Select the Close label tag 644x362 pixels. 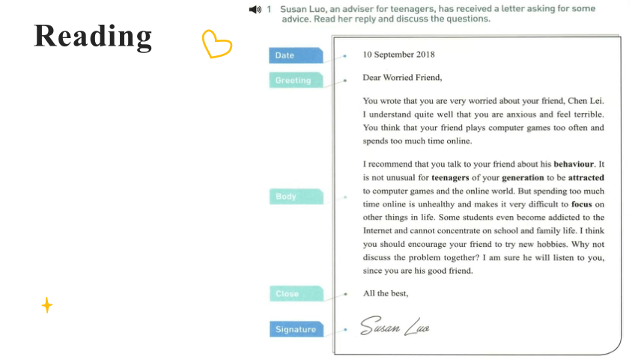[x=296, y=293]
